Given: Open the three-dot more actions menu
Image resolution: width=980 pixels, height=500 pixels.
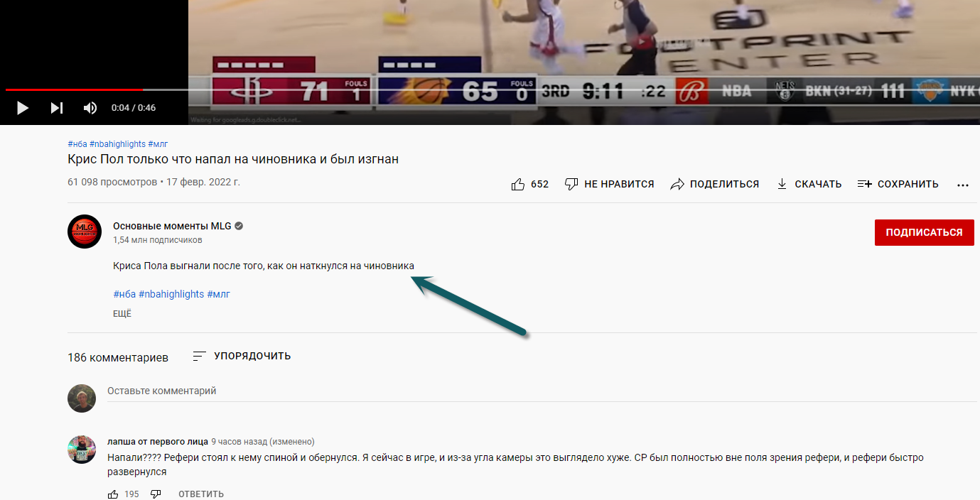Looking at the screenshot, I should (x=963, y=185).
